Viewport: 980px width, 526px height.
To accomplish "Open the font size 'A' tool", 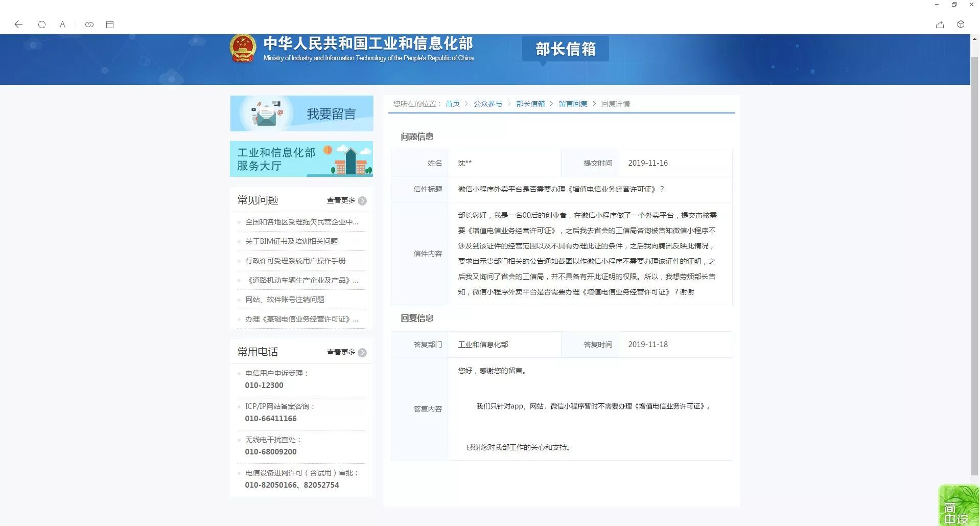I will point(62,25).
